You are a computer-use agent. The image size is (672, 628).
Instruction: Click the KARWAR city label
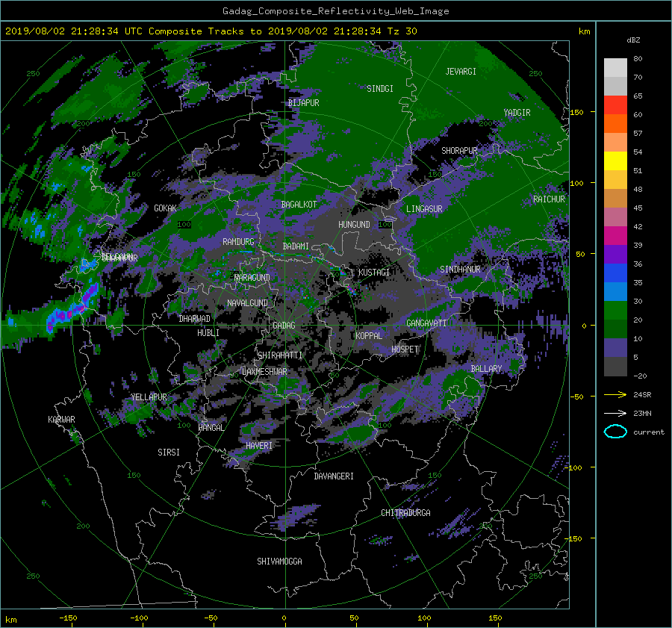pyautogui.click(x=61, y=420)
